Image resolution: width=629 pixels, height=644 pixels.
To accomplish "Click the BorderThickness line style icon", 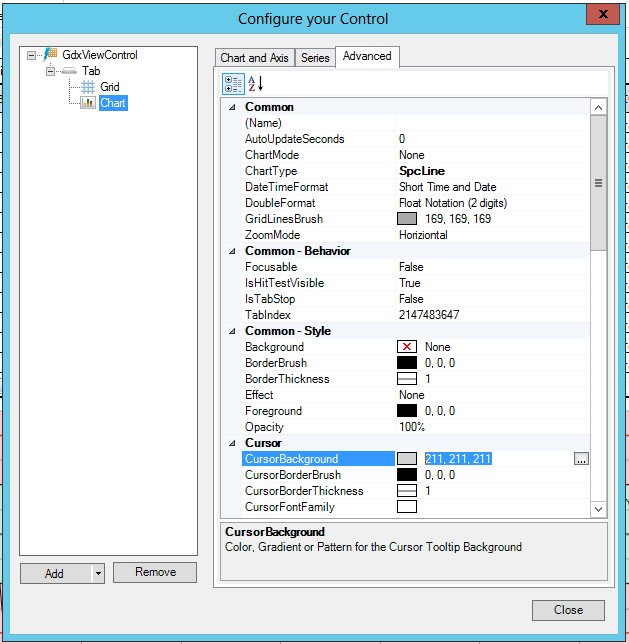I will [x=406, y=379].
